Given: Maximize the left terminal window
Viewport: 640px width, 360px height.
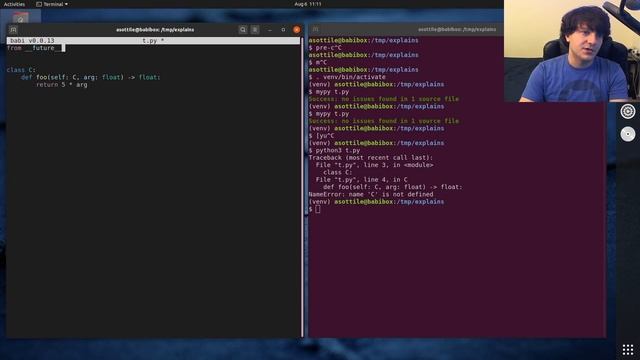Looking at the screenshot, I should point(283,30).
